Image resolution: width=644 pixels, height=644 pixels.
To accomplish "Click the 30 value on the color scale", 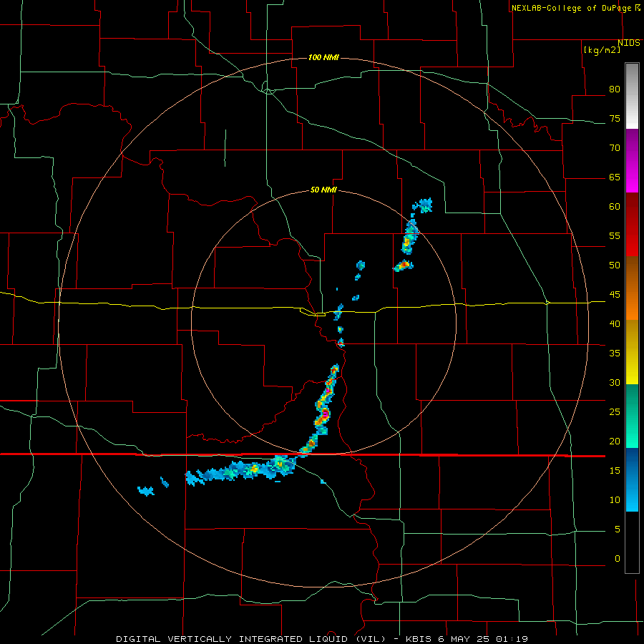I will (x=615, y=382).
